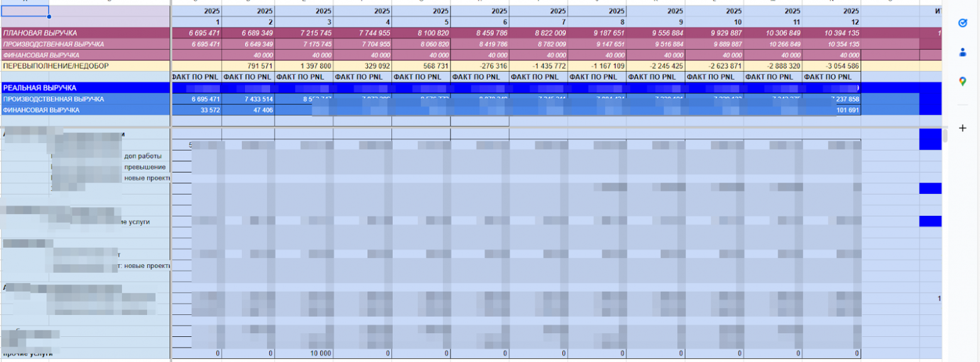Open the Contacts side panel icon
980x362 pixels.
tap(962, 52)
